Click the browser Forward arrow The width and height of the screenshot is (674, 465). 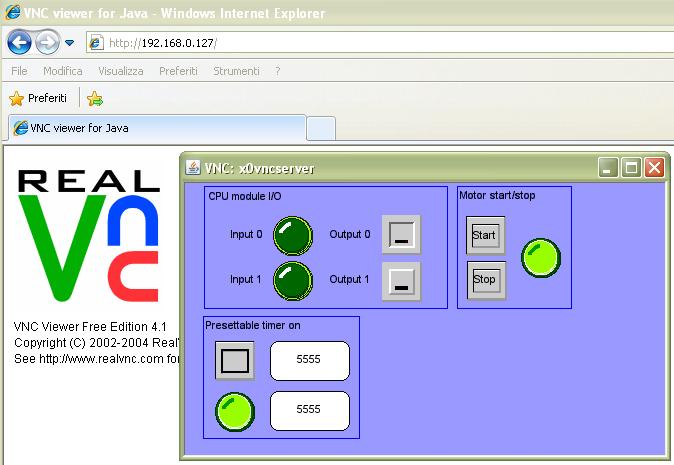point(47,42)
